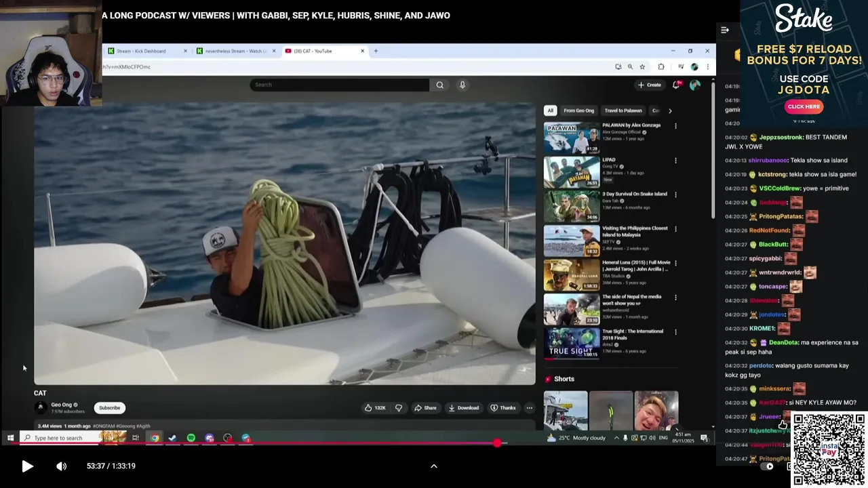Click the YouTube search magnifier button
The width and height of the screenshot is (868, 488).
(x=440, y=85)
